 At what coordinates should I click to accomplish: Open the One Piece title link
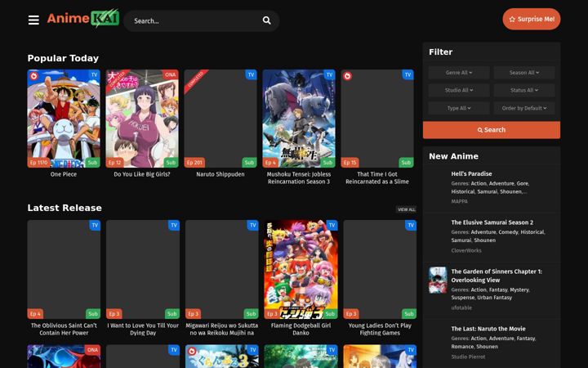pos(64,174)
